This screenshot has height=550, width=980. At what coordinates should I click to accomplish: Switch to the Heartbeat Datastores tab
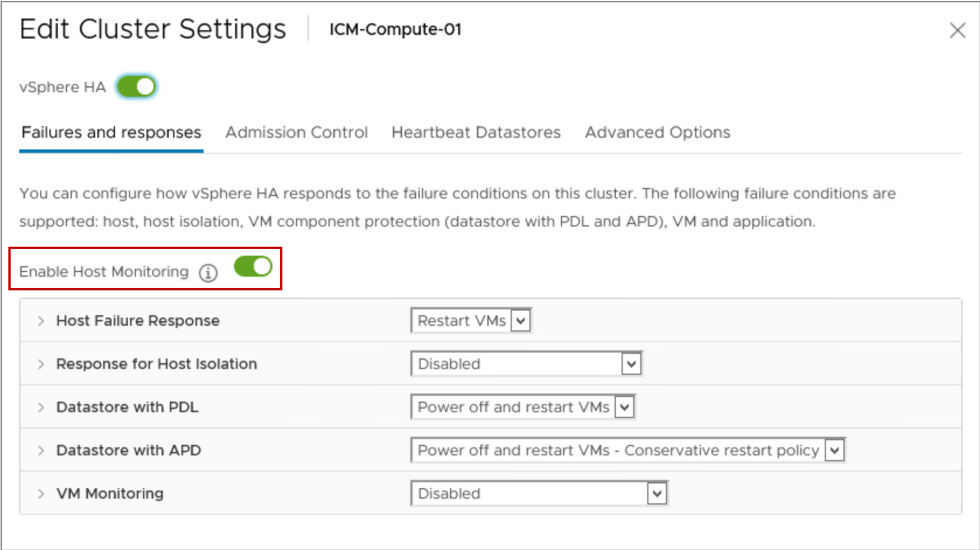tap(476, 132)
